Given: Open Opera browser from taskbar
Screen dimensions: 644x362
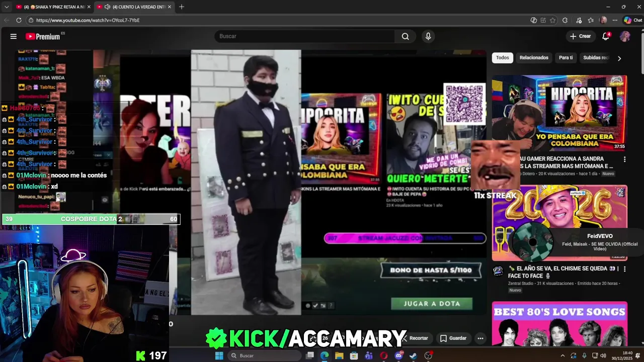Looking at the screenshot, I should click(x=384, y=355).
